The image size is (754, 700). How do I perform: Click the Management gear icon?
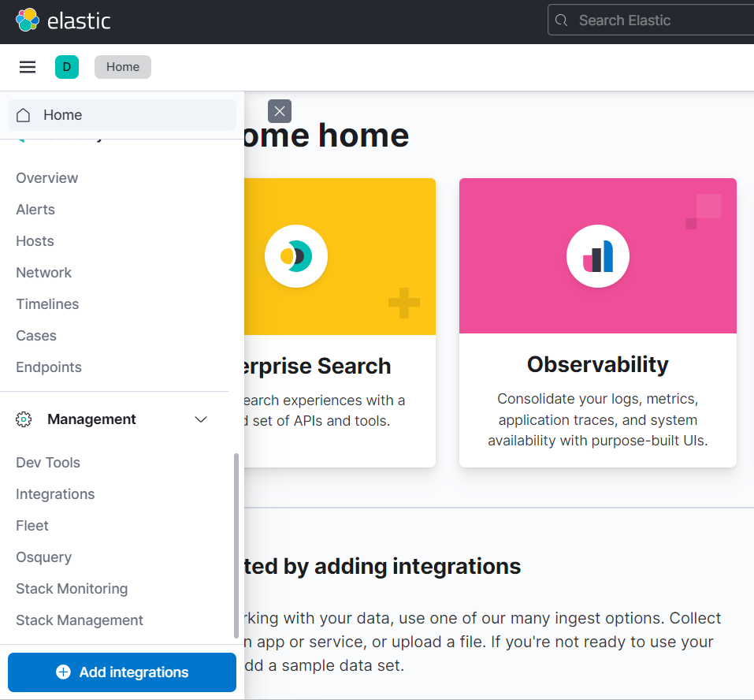click(x=24, y=419)
